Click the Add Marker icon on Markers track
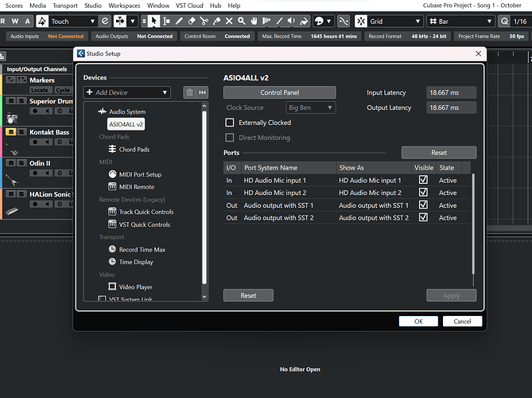The width and height of the screenshot is (532, 398). pos(11,80)
